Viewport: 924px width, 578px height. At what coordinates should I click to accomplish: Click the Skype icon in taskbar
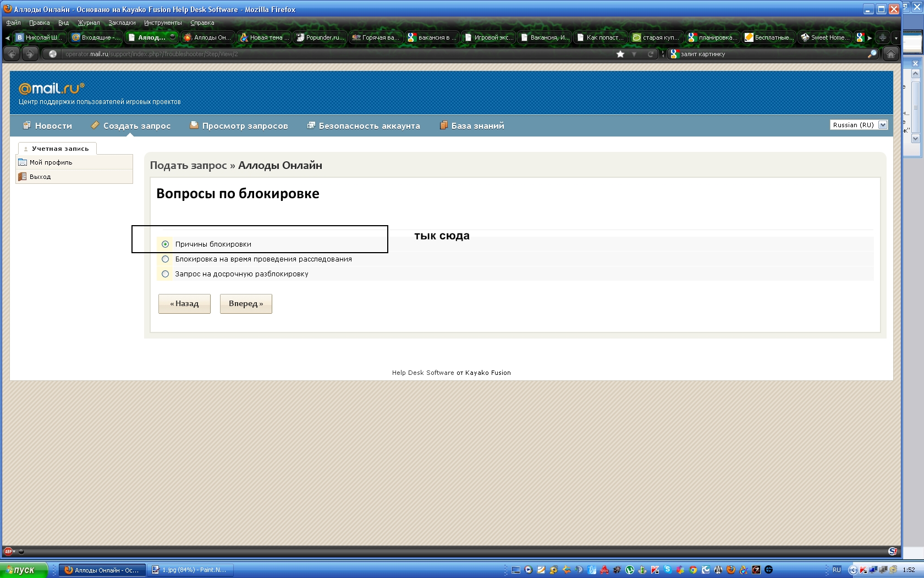(668, 570)
